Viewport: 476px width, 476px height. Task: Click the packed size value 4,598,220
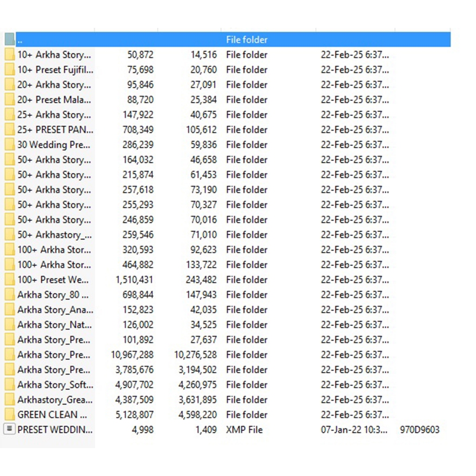click(x=198, y=415)
